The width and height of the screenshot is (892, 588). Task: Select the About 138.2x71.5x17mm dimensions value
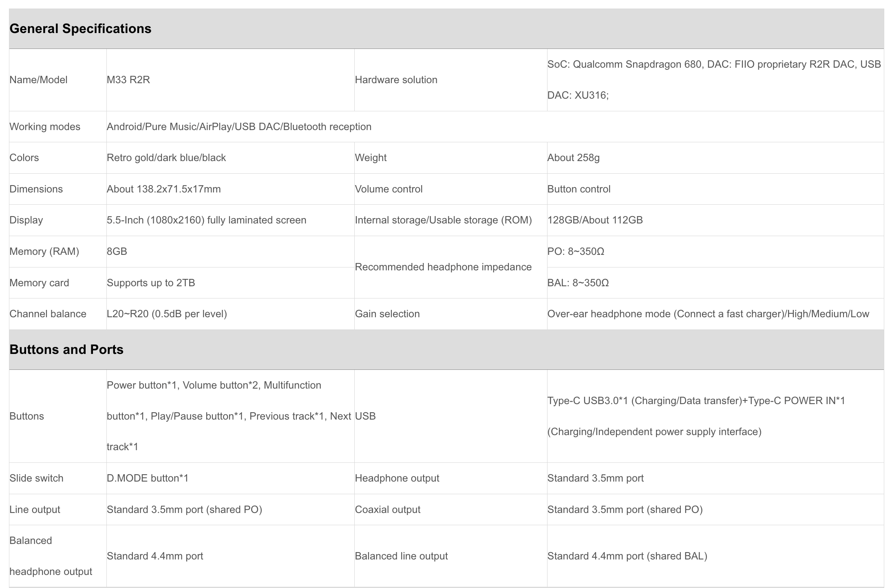pos(163,189)
